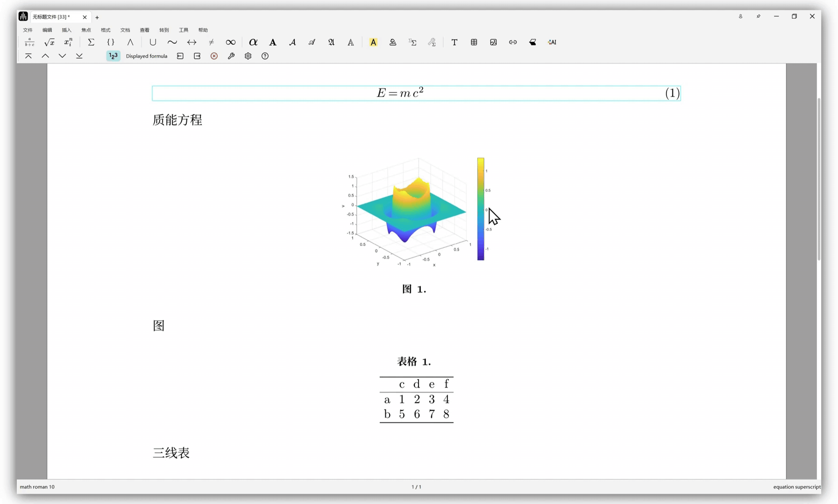The image size is (838, 504).
Task: Expand the curly braces bracket menu
Action: tap(111, 42)
